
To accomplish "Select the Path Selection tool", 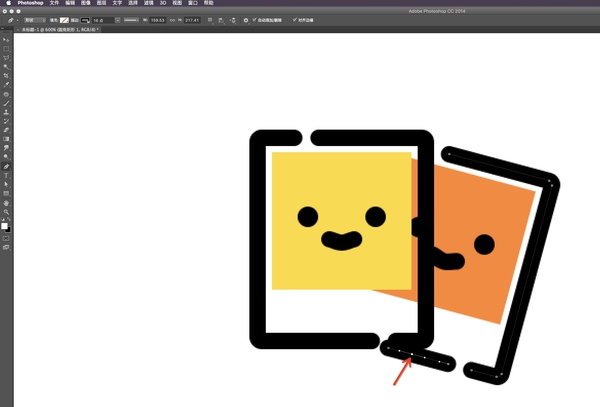I will (x=6, y=184).
